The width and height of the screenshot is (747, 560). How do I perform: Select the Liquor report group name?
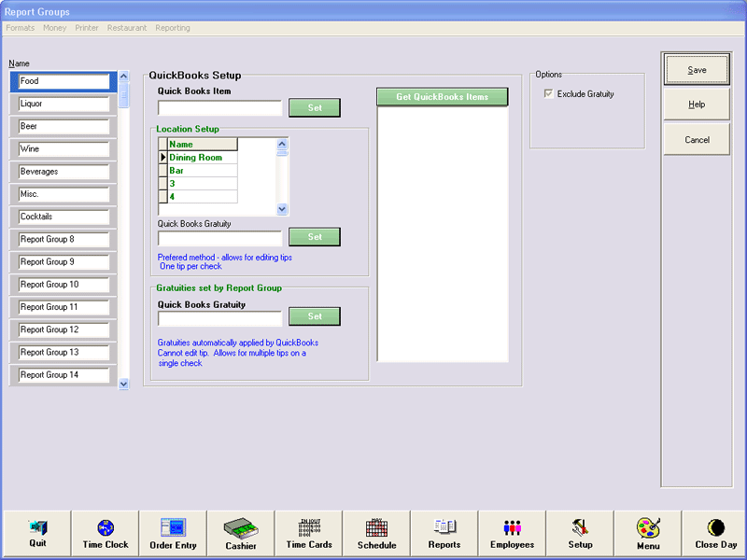click(x=64, y=104)
